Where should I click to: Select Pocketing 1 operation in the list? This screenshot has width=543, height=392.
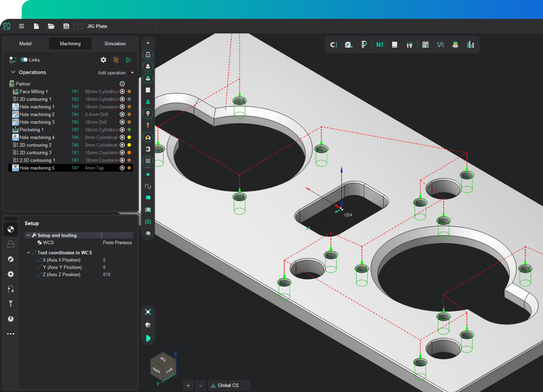(x=32, y=130)
